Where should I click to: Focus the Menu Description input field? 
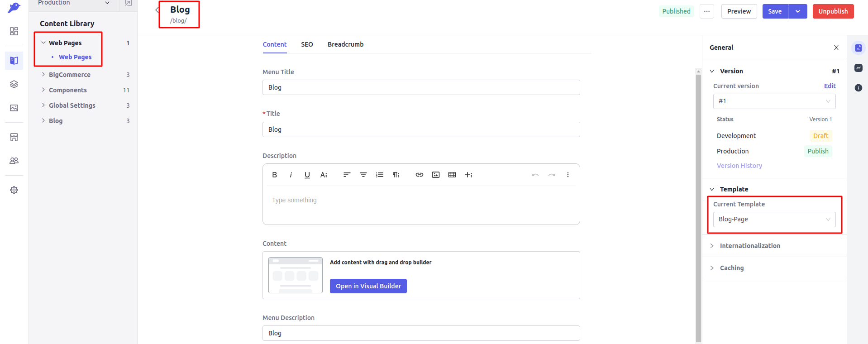pyautogui.click(x=421, y=333)
